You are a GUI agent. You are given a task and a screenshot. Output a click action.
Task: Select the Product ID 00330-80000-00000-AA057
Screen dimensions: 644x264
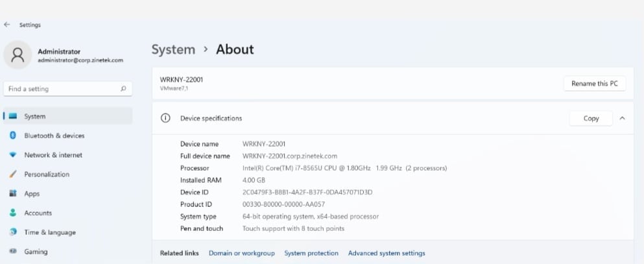coord(284,204)
